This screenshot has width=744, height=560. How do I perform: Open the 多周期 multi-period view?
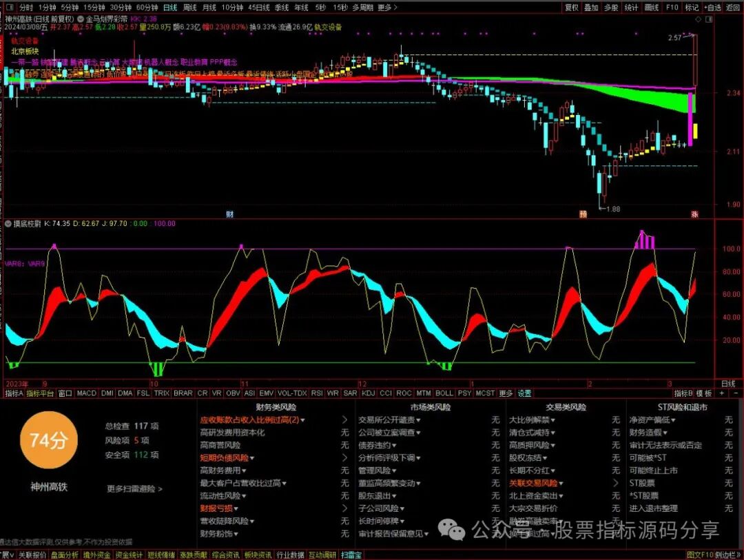click(x=362, y=7)
